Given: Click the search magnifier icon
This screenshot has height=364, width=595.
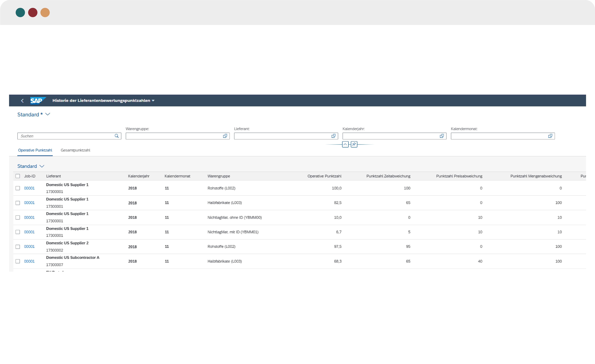Looking at the screenshot, I should coord(117,136).
